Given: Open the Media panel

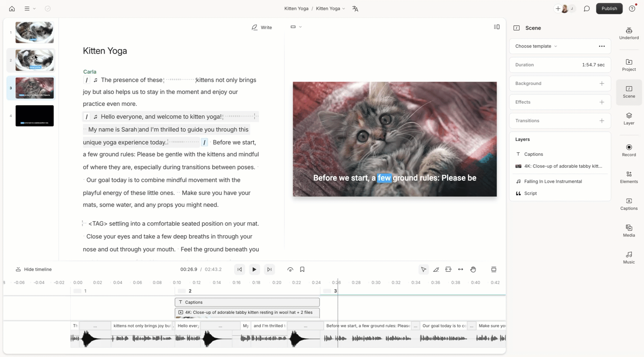Looking at the screenshot, I should pyautogui.click(x=629, y=231).
